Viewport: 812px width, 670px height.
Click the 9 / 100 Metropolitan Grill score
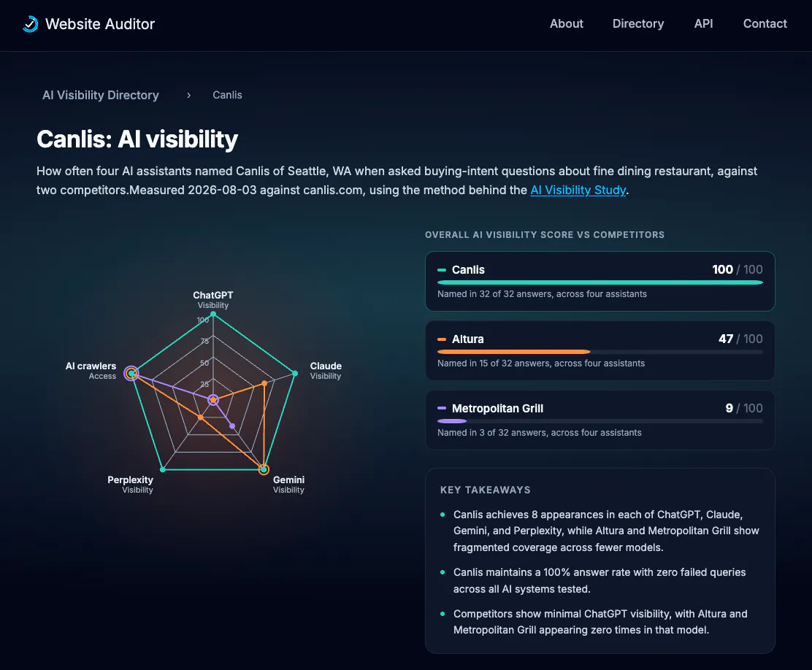click(x=744, y=408)
